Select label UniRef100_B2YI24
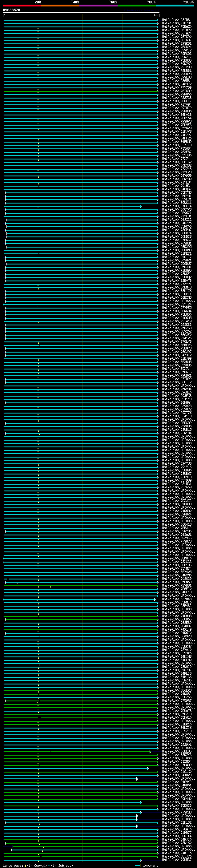Screen dimensions: 197x868 [x=176, y=304]
